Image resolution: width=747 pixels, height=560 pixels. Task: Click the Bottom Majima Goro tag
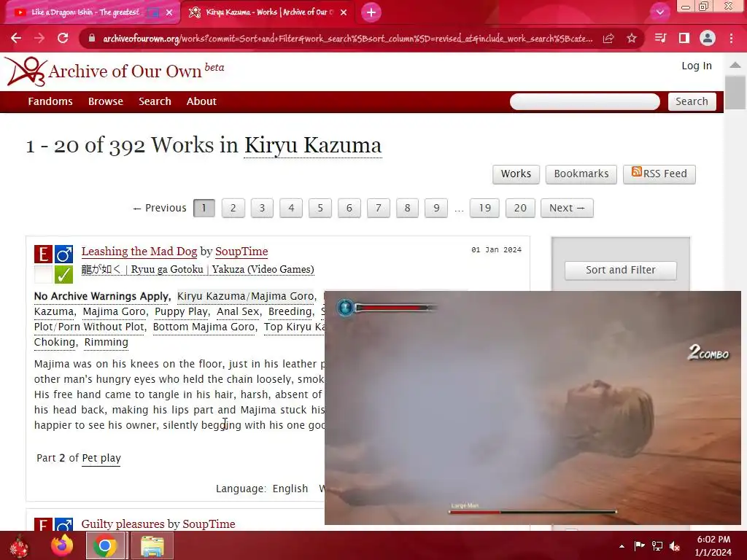pos(204,327)
